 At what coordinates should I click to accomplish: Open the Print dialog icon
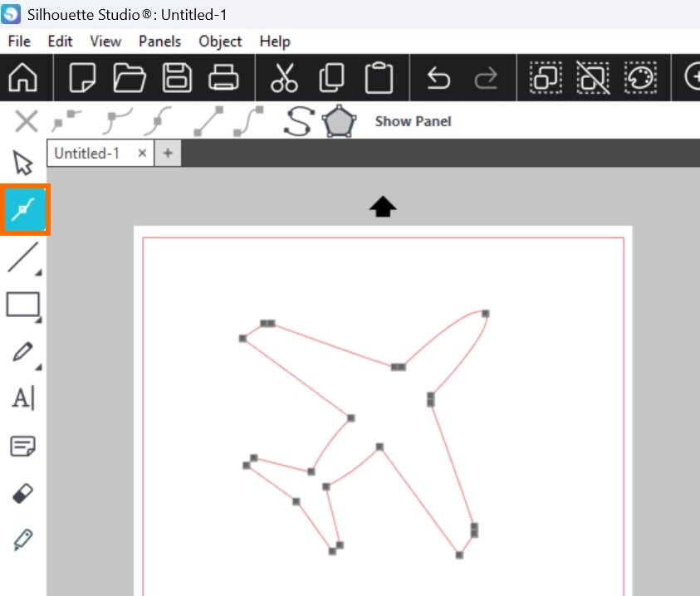click(223, 78)
